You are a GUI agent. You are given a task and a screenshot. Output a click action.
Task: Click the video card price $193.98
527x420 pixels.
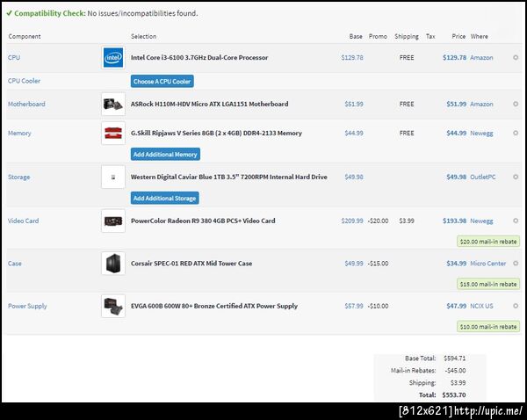(x=454, y=221)
